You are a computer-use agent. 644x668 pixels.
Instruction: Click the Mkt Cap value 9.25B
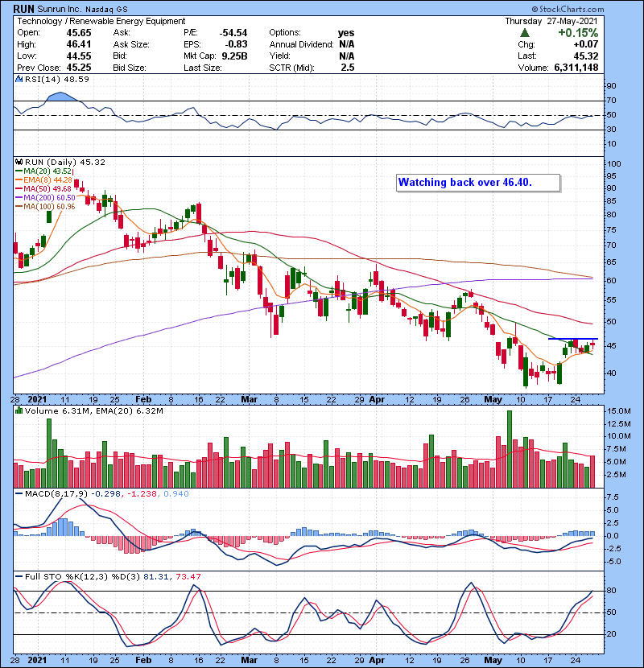point(234,56)
